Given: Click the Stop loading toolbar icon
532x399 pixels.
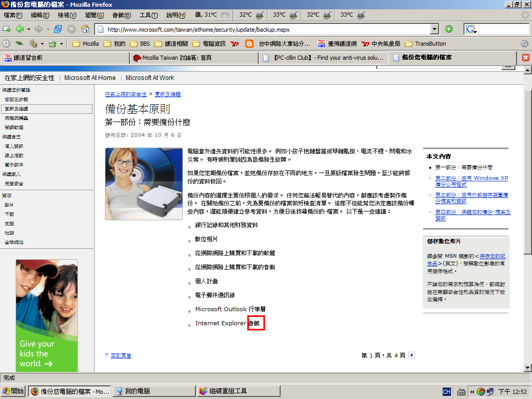Looking at the screenshot, I should click(x=72, y=29).
